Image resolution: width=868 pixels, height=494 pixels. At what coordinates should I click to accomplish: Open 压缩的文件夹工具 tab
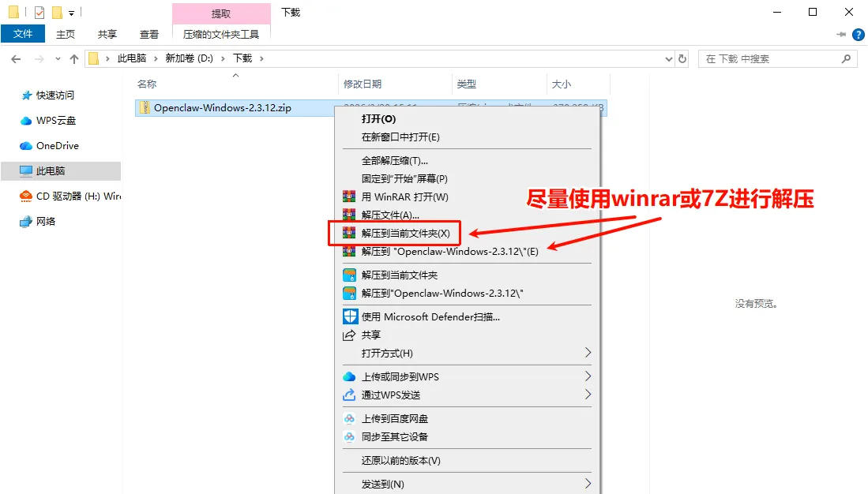pos(221,34)
